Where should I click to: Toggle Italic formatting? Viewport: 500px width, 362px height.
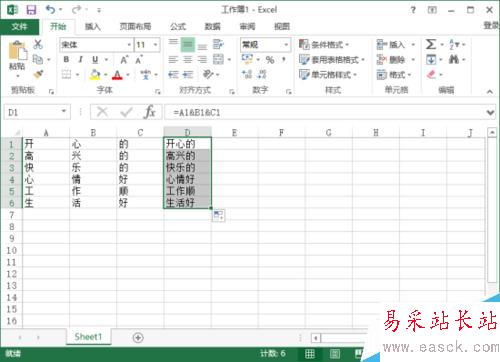80,60
